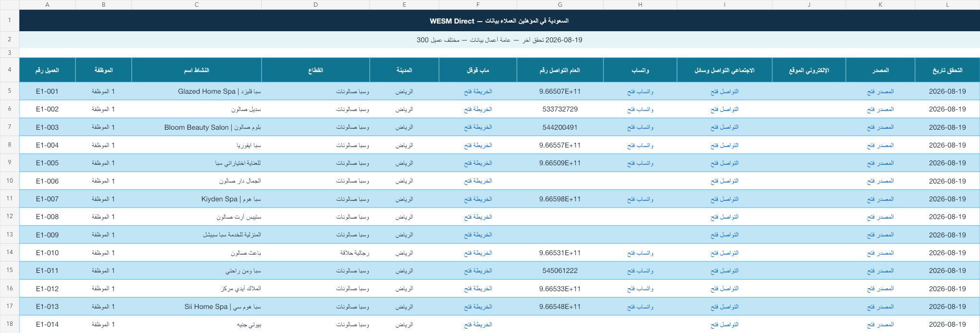Select the cell showing 9.66548E+11
This screenshot has width=980, height=333.
point(560,307)
